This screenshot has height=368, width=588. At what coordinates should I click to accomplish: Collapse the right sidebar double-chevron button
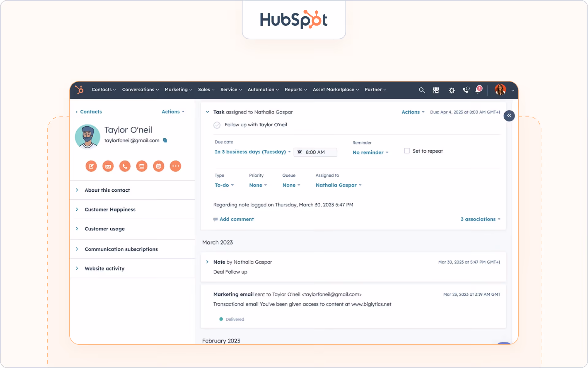[509, 116]
